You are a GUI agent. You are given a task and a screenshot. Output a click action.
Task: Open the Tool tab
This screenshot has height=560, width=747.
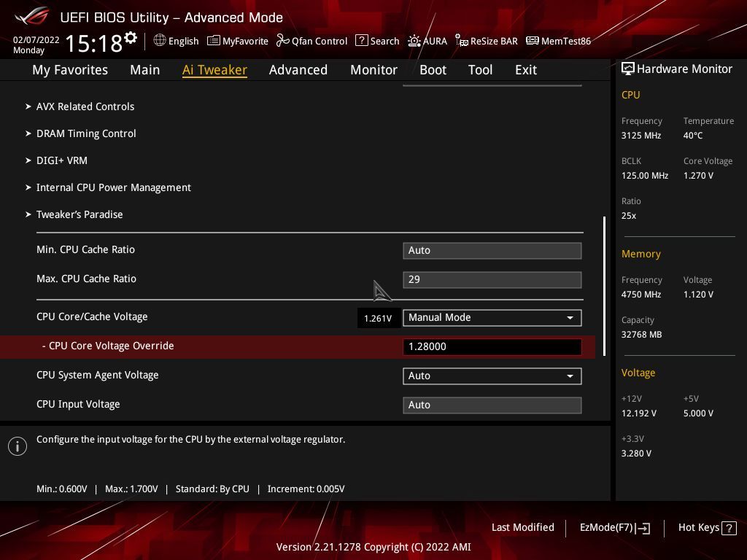(480, 70)
